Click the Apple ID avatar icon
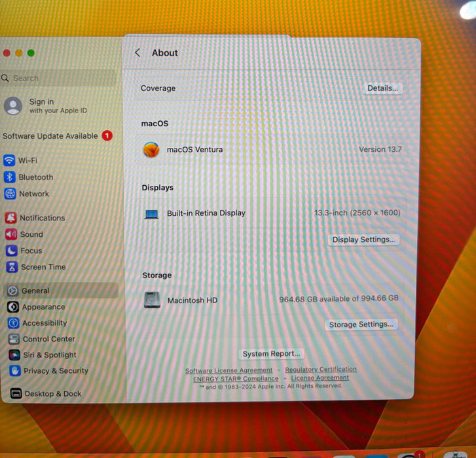The image size is (476, 458). [x=12, y=106]
